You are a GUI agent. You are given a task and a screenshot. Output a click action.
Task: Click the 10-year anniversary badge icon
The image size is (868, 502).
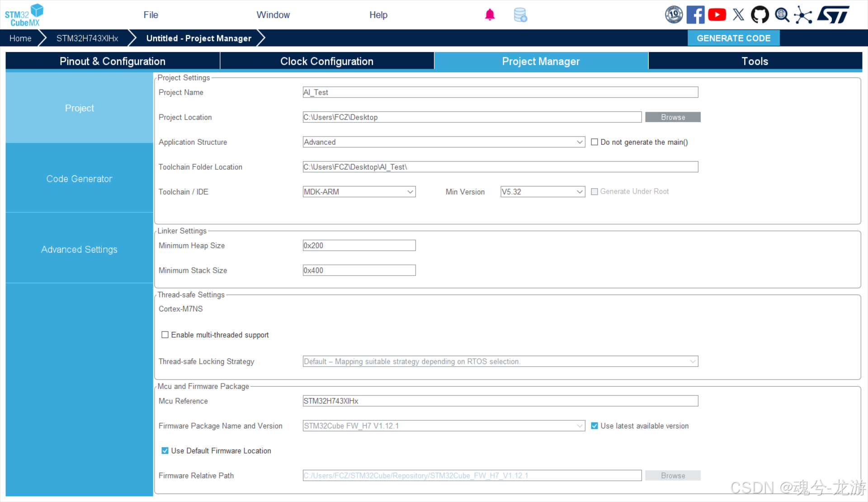(x=673, y=14)
